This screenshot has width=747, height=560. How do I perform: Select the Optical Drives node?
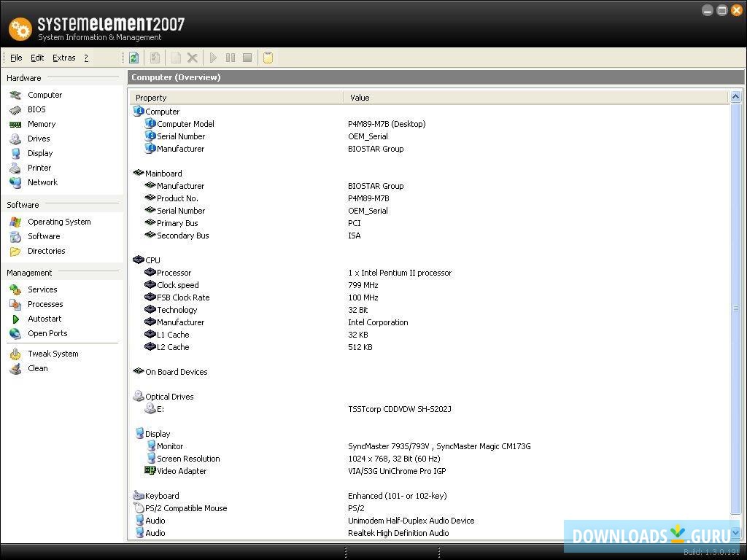[169, 397]
